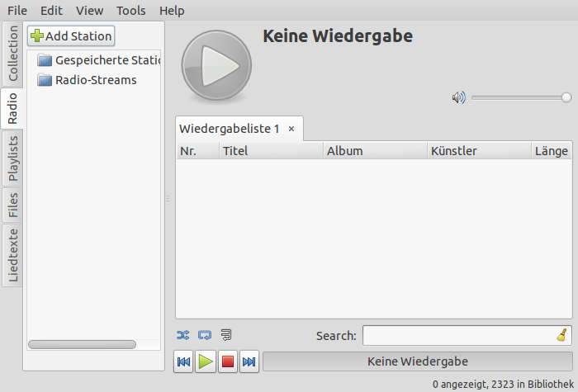Focus the Search input field

coord(458,335)
